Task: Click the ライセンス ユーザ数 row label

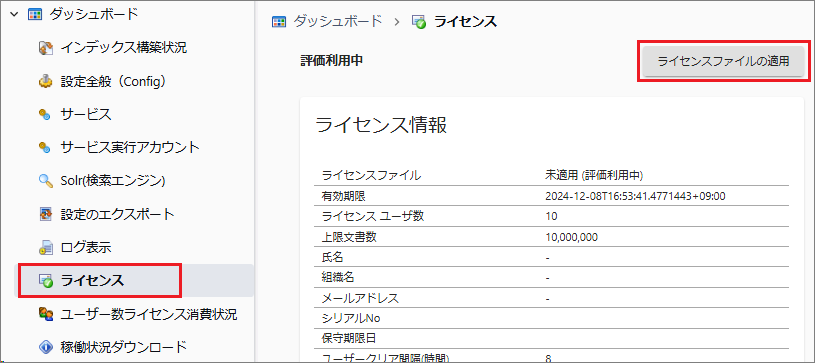Action: coord(373,216)
